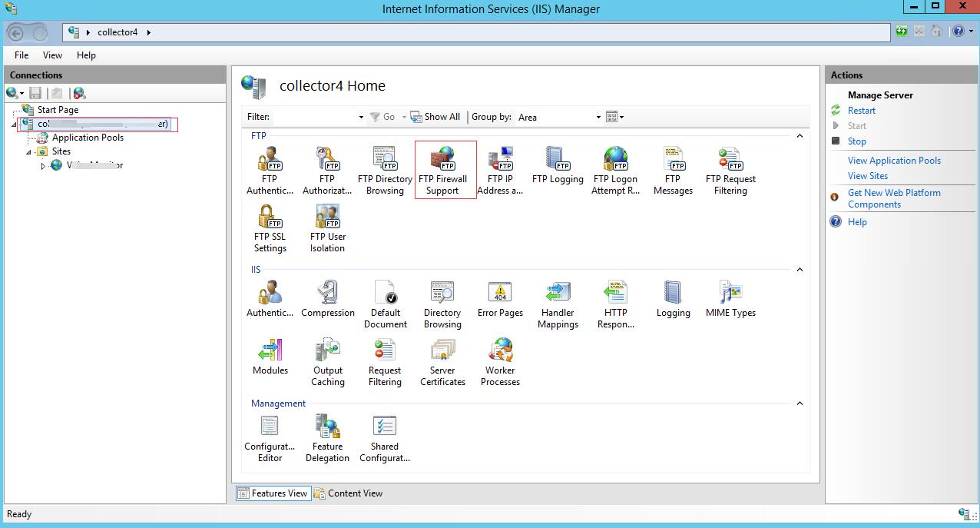Image resolution: width=980 pixels, height=528 pixels.
Task: Click the refresh page icon in address bar
Action: [902, 32]
